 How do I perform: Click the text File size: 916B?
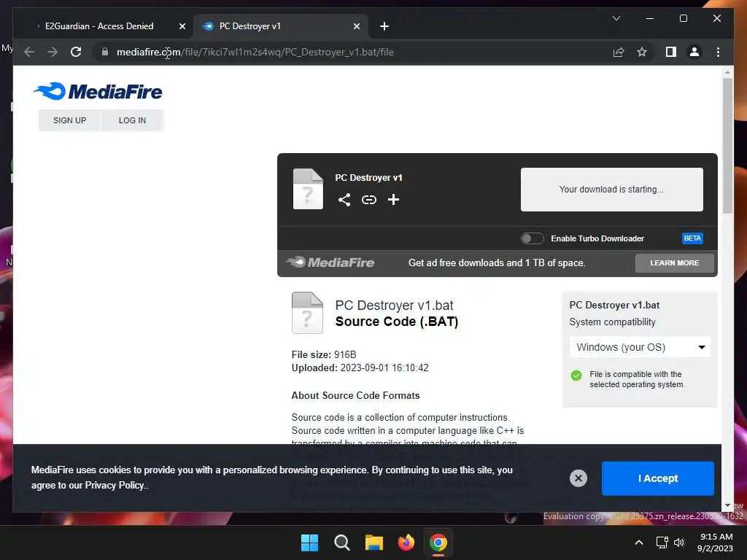(324, 354)
